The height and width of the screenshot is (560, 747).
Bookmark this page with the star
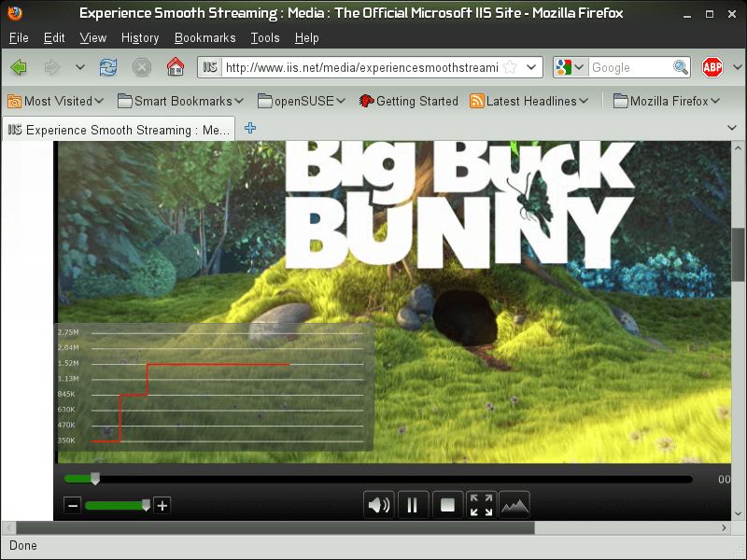[510, 67]
